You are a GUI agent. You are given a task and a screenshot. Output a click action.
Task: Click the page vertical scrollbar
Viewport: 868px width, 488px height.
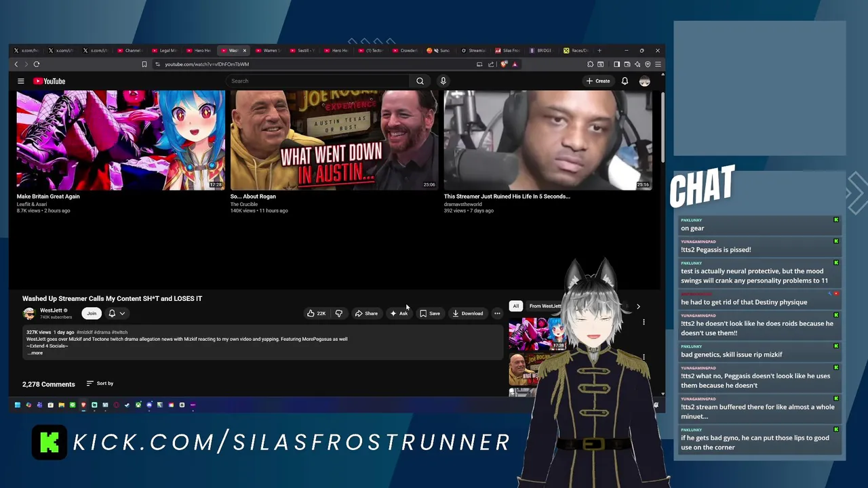coord(662,129)
